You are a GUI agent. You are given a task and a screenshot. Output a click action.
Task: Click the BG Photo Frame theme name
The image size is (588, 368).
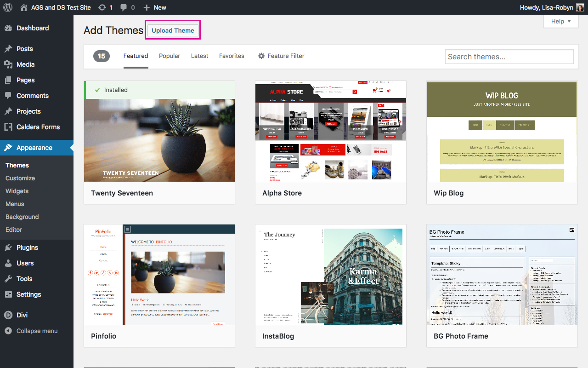(x=461, y=336)
